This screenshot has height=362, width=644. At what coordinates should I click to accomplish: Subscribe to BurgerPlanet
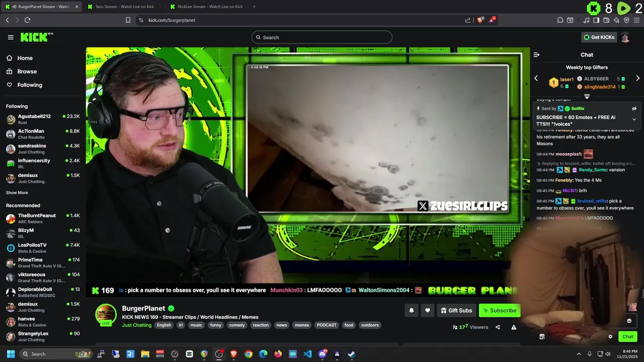(500, 311)
